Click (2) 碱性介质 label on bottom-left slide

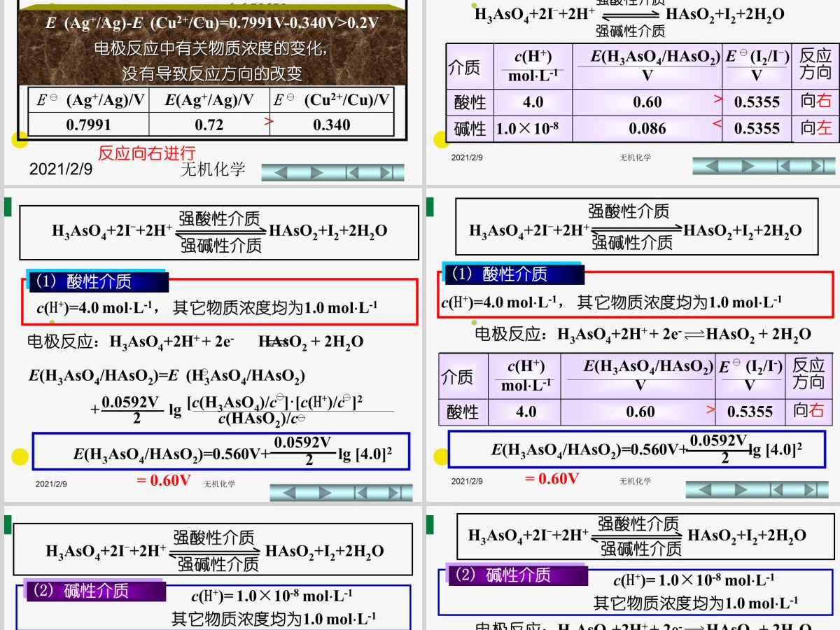pyautogui.click(x=94, y=590)
